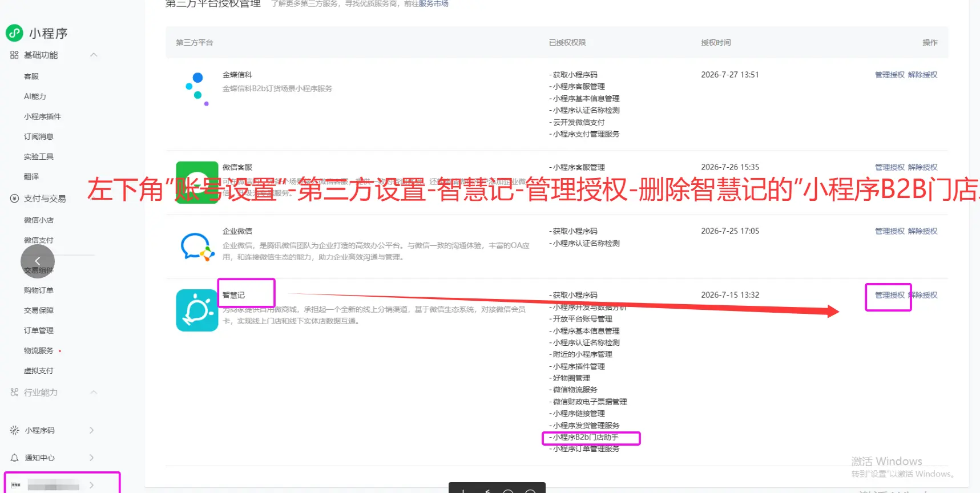980x493 pixels.
Task: Click the 智慧记 platform name
Action: pyautogui.click(x=233, y=295)
